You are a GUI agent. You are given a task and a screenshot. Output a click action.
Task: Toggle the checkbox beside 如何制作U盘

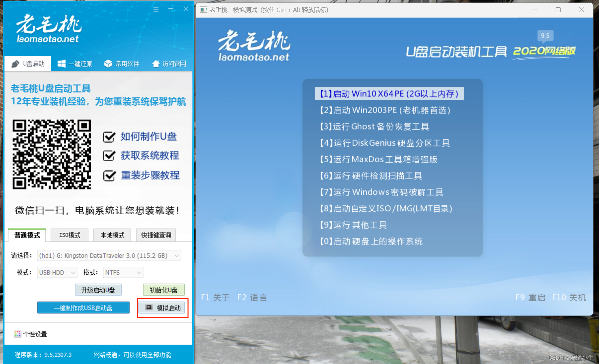(x=109, y=137)
